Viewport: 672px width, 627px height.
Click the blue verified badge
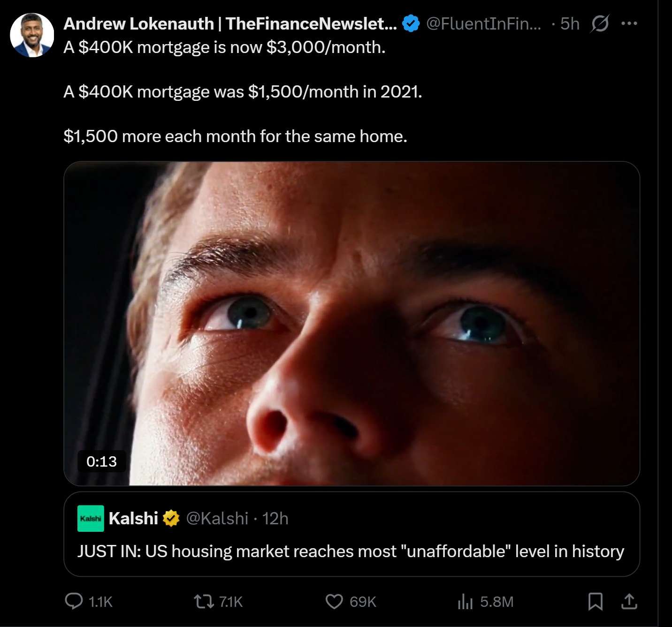tap(411, 23)
